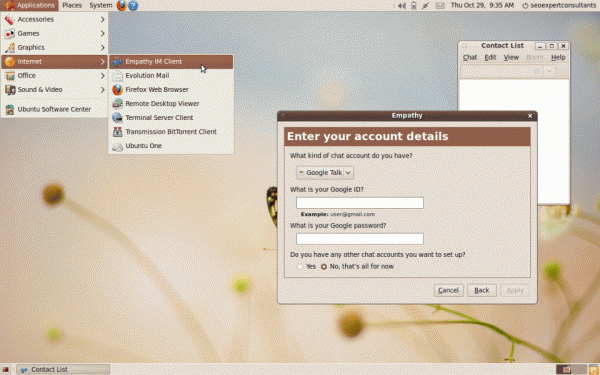
Task: Click the show desktop button in the bottom panel
Action: click(6, 369)
